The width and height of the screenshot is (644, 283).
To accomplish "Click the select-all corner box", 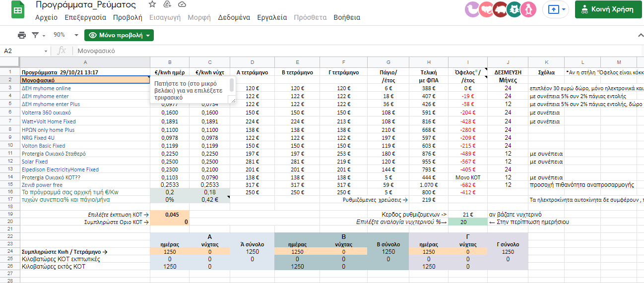I will coord(10,62).
